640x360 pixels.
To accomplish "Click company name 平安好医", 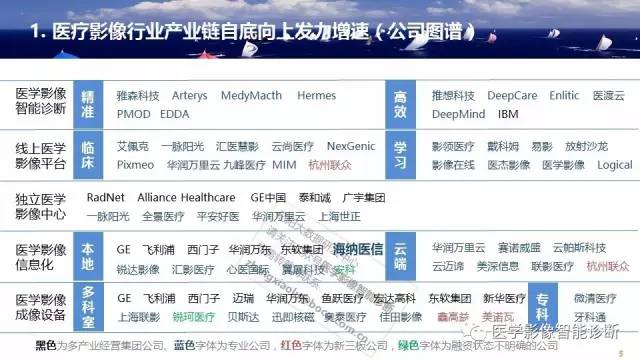I will pyautogui.click(x=218, y=216).
